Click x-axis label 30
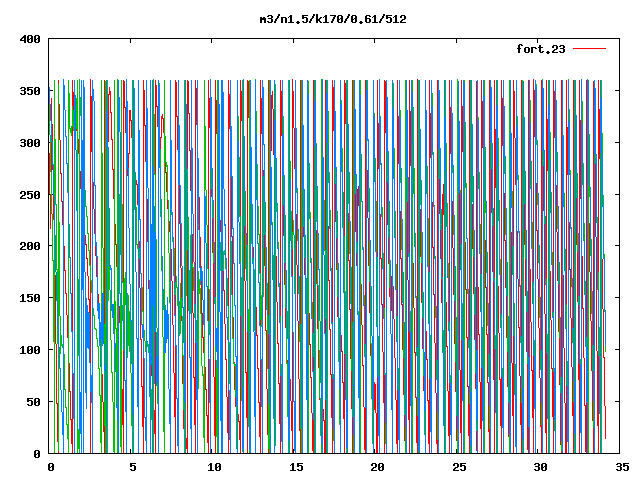The height and width of the screenshot is (480, 640). coord(541,467)
